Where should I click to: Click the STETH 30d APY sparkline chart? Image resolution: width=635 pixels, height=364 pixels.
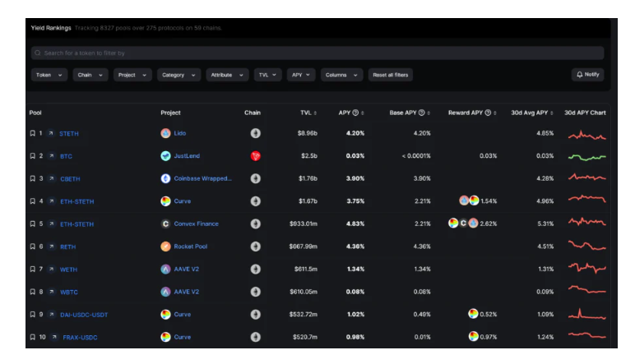pyautogui.click(x=586, y=135)
